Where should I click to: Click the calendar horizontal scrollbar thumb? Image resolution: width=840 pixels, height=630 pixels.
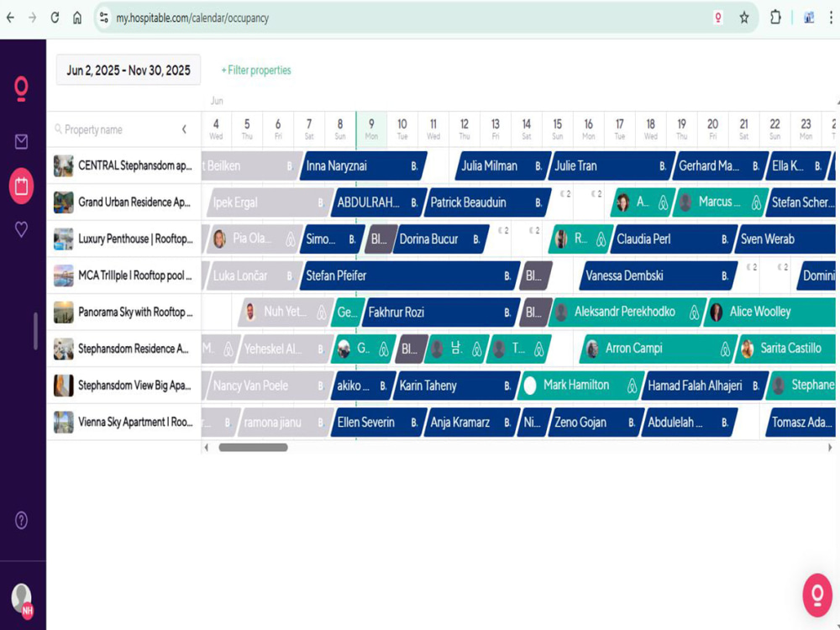click(x=253, y=448)
